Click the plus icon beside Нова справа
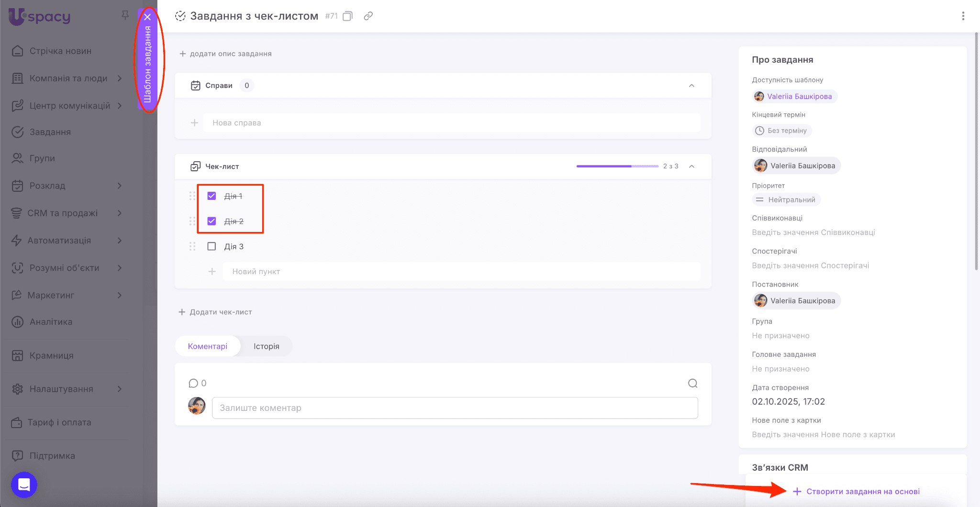 tap(194, 123)
